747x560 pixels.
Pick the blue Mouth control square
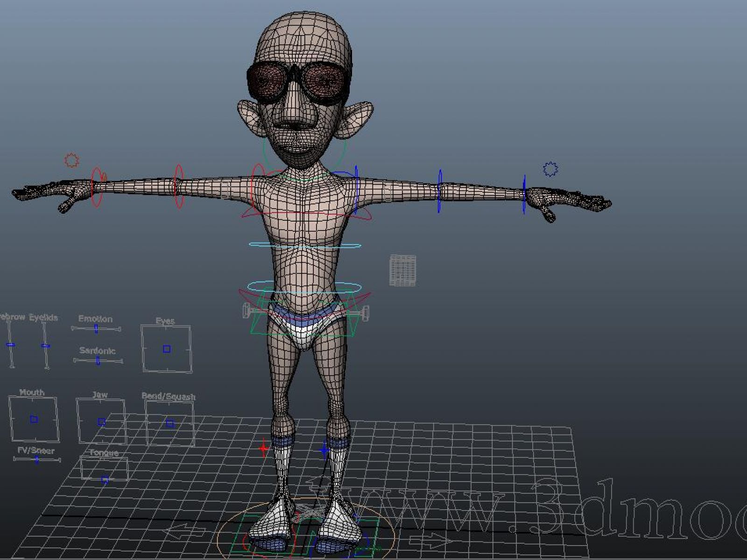34,419
